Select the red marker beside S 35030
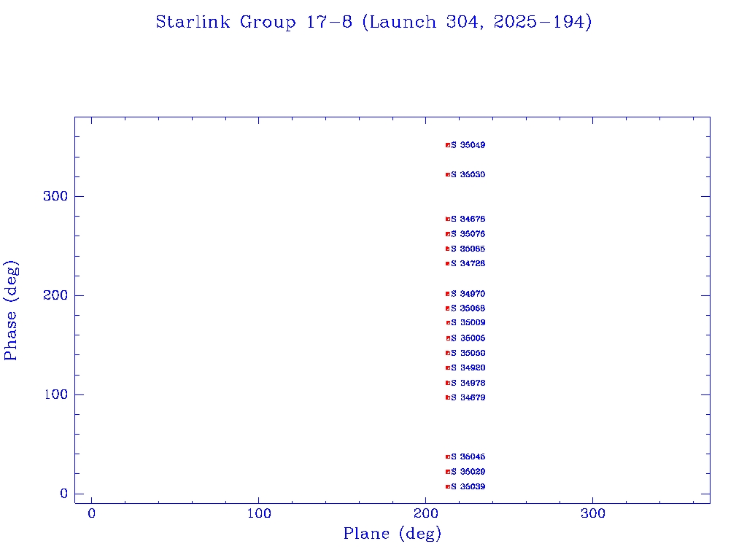 [448, 175]
